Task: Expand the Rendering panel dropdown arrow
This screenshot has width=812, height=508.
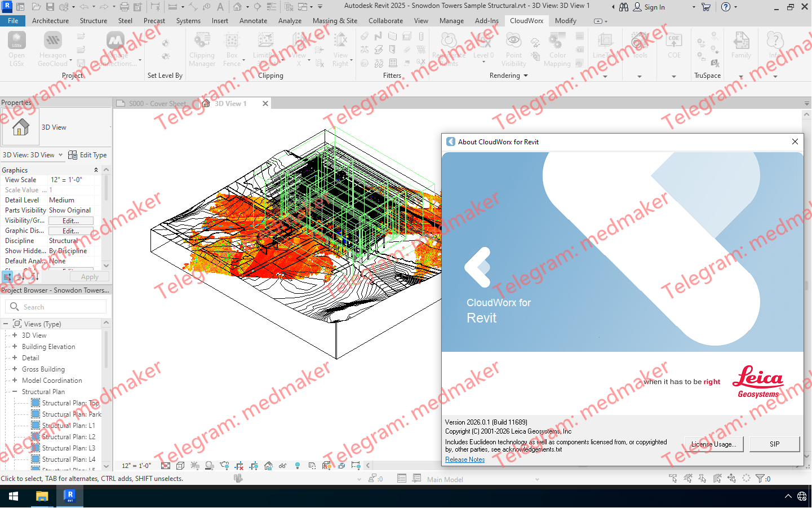Action: 526,76
